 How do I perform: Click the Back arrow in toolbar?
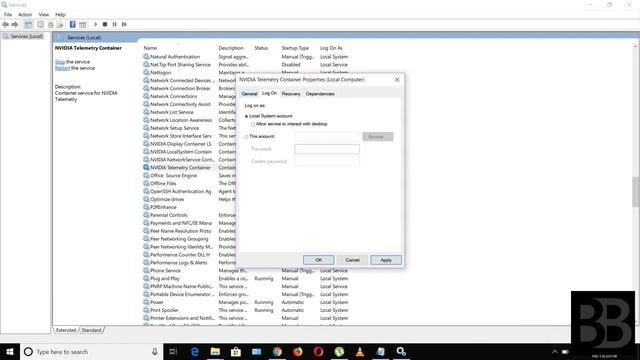[x=5, y=24]
